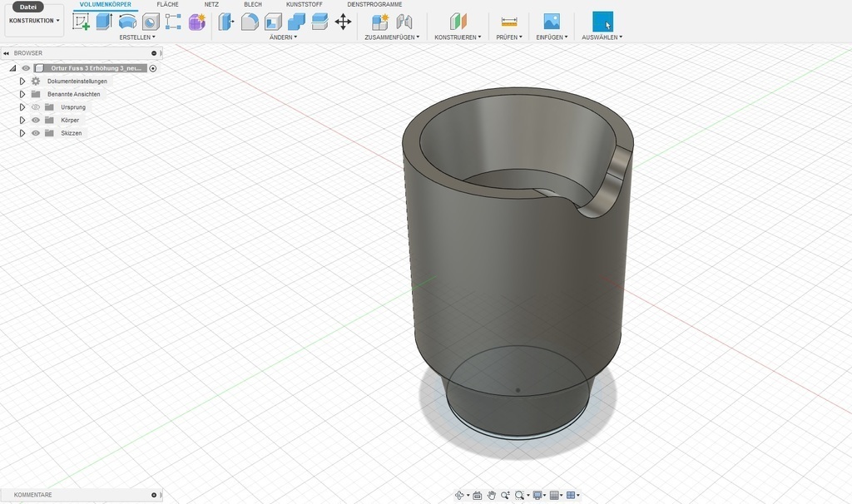Viewport: 852px width, 504px height.
Task: Click the New Component icon
Action: [x=380, y=22]
